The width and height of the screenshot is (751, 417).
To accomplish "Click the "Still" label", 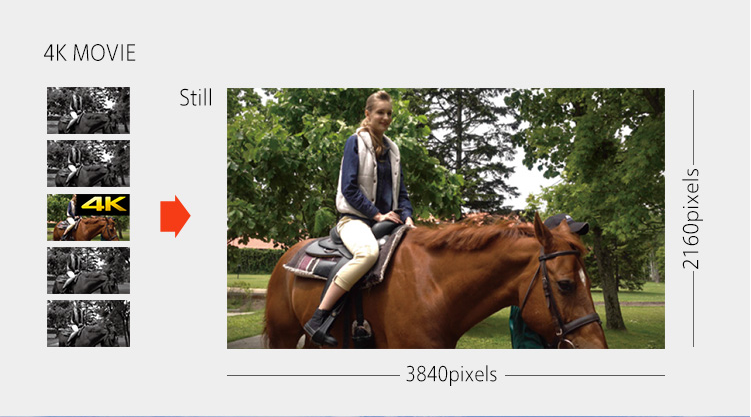I will [x=195, y=98].
